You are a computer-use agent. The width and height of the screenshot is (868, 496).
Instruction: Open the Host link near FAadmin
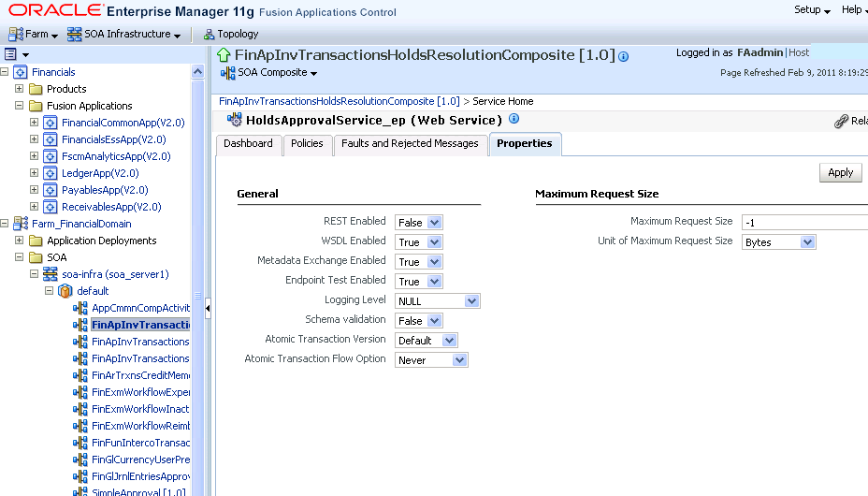click(x=799, y=52)
